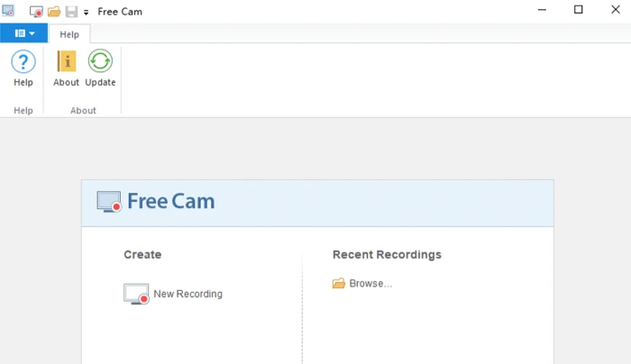Image resolution: width=631 pixels, height=364 pixels.
Task: Click the save floppy disk icon
Action: pos(71,11)
